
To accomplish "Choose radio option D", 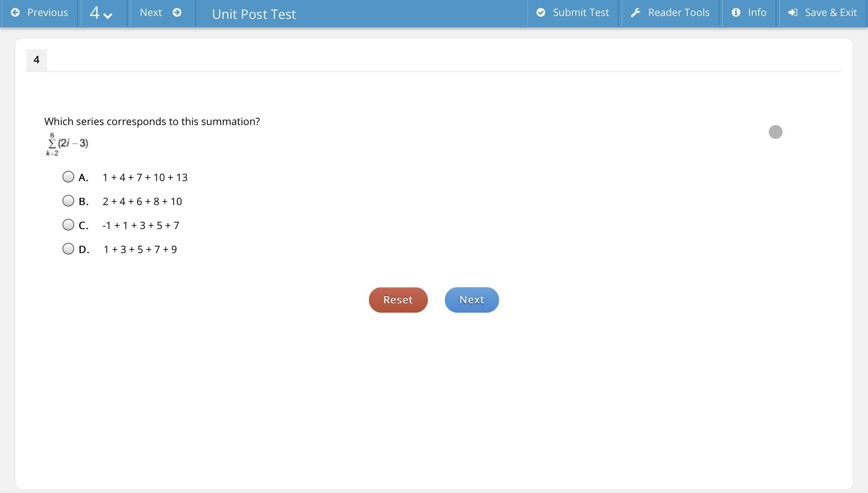I will (x=68, y=249).
